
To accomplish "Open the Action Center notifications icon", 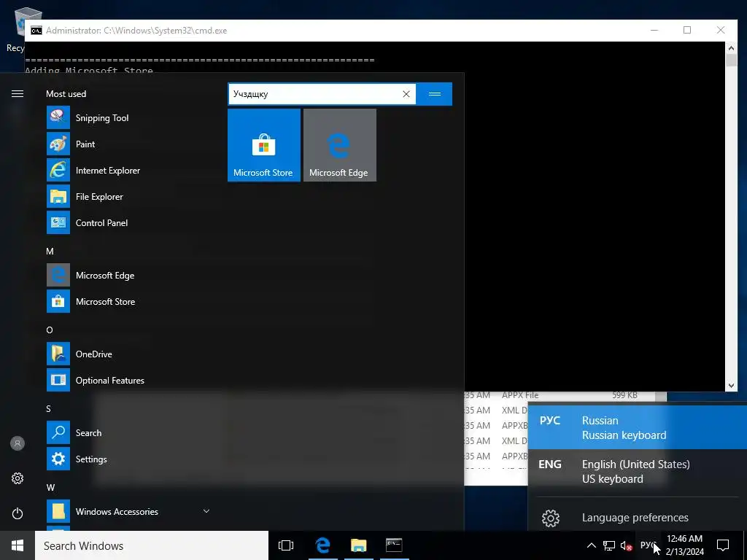I will pos(723,545).
